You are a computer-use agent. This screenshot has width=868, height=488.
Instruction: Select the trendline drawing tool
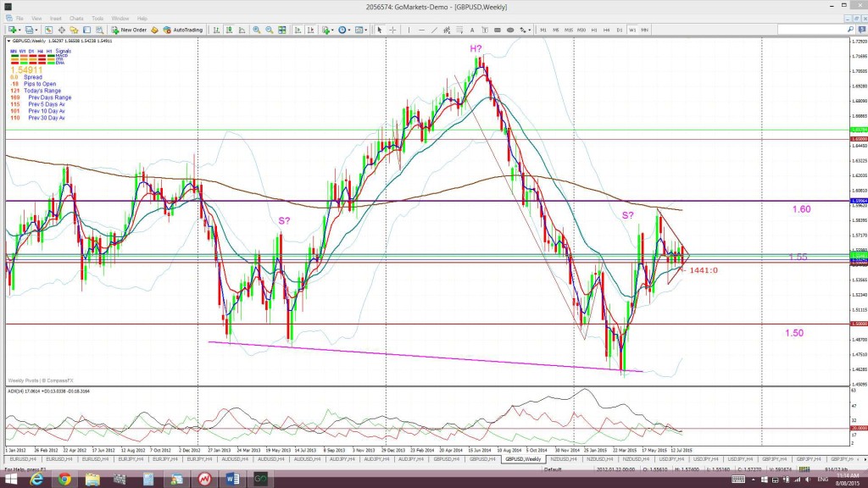(434, 30)
